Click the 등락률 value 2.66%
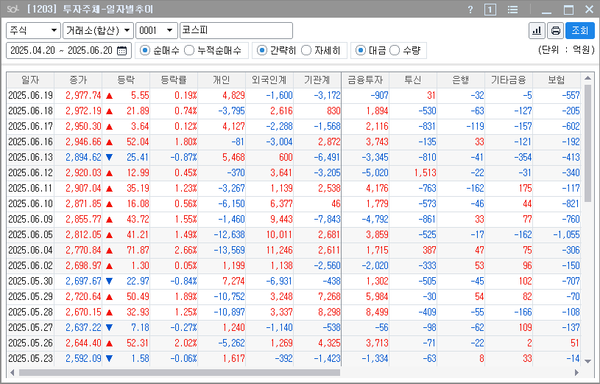This screenshot has height=384, width=600. point(186,251)
